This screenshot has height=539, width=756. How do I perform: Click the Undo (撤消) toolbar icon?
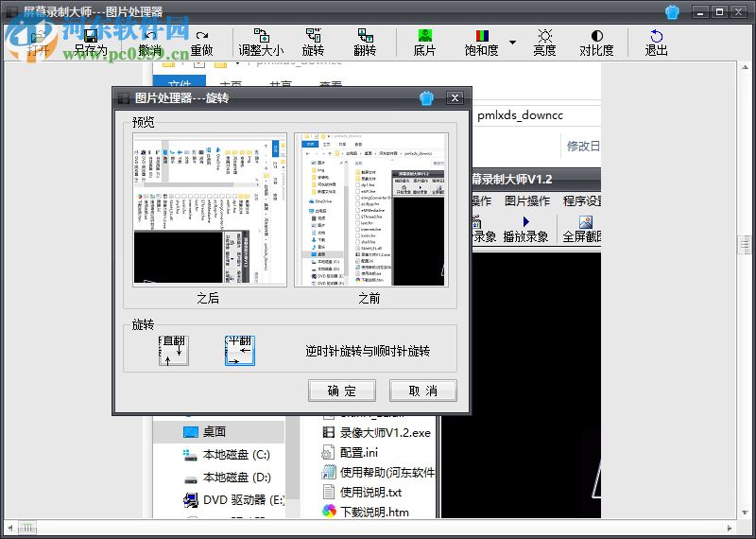click(x=150, y=43)
